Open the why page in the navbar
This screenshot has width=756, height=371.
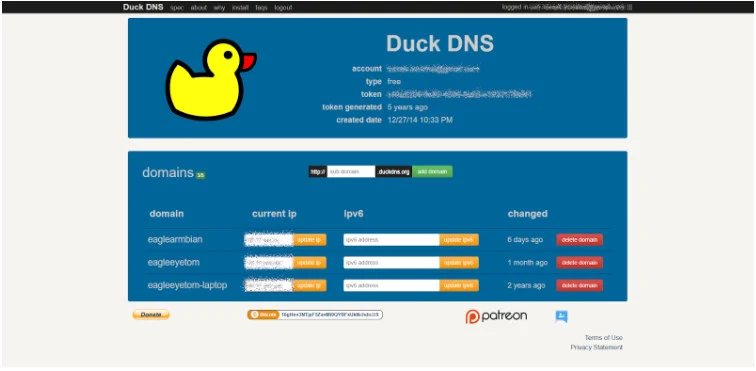click(x=219, y=8)
